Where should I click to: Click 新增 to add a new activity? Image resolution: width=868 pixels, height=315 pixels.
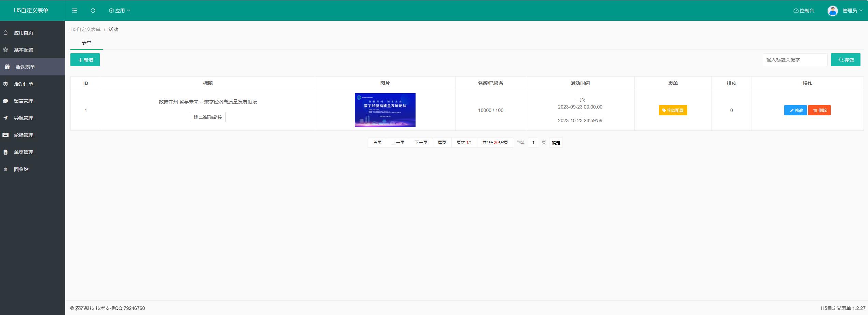tap(85, 60)
